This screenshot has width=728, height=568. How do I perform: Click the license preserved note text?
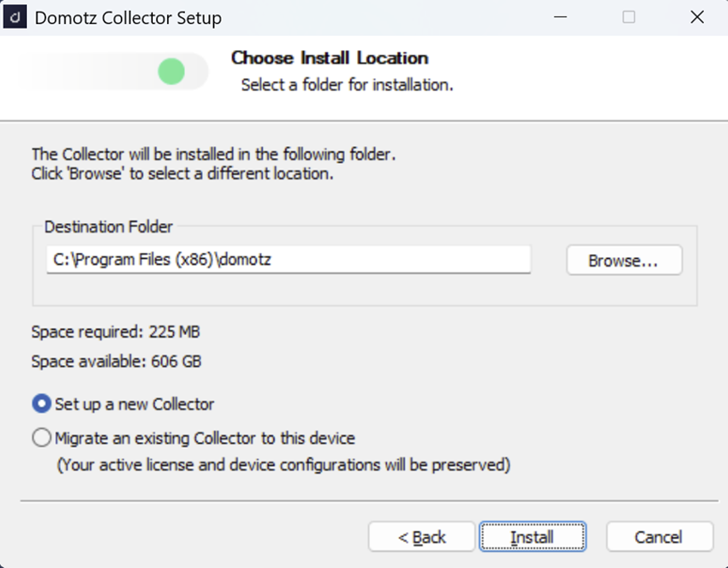(283, 464)
